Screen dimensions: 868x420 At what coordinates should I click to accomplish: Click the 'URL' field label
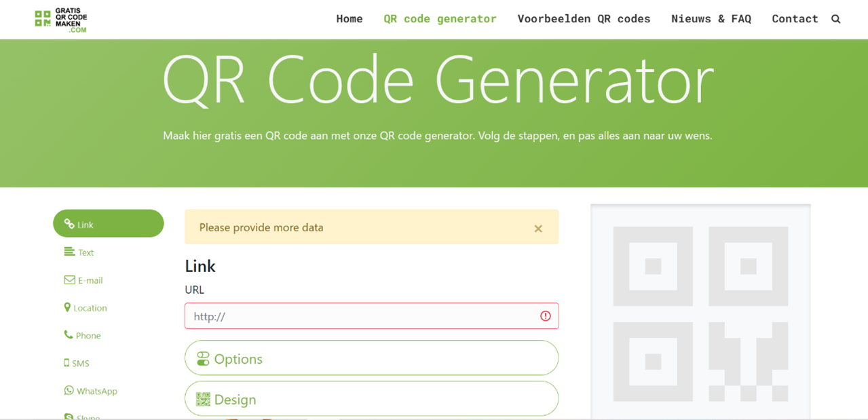(x=194, y=290)
